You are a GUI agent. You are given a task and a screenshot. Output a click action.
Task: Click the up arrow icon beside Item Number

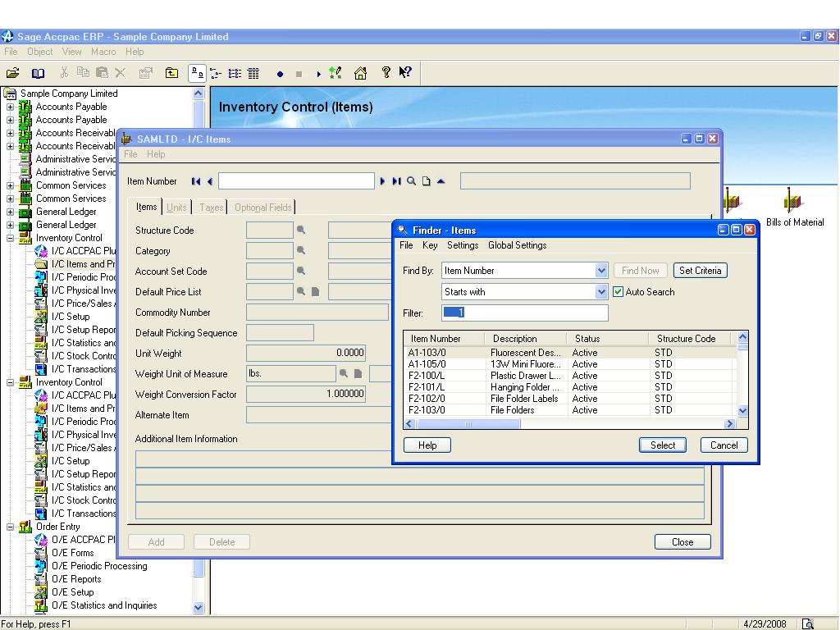coord(441,181)
